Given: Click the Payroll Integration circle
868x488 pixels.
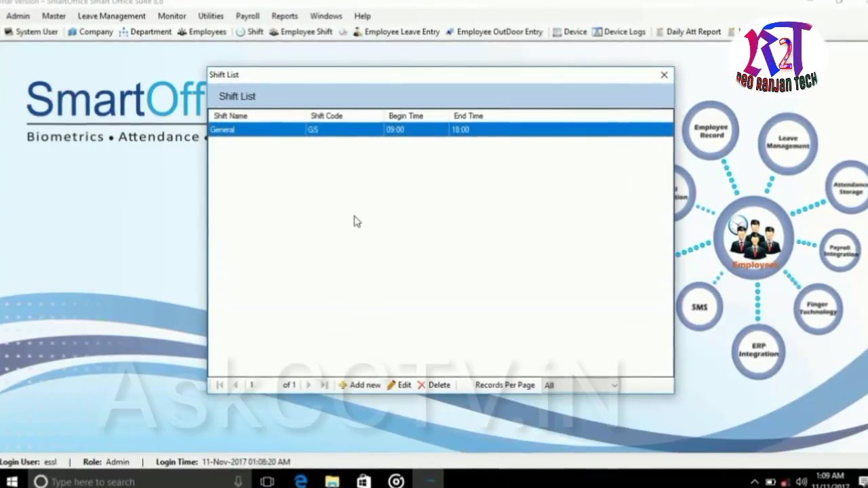Looking at the screenshot, I should coord(840,250).
